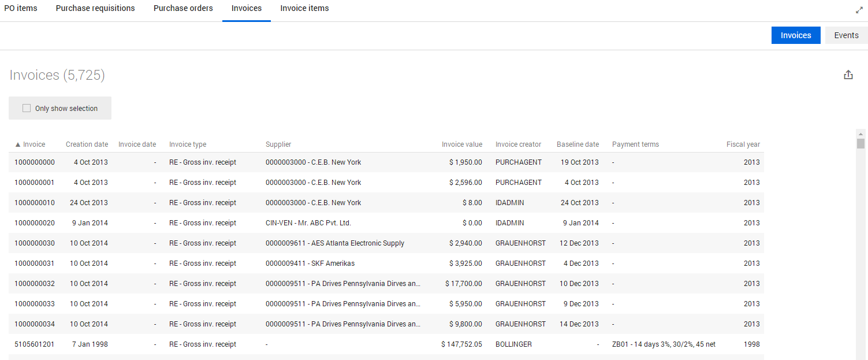Screen dimensions: 868x360
Task: Sort by Invoice value column header
Action: [x=461, y=144]
